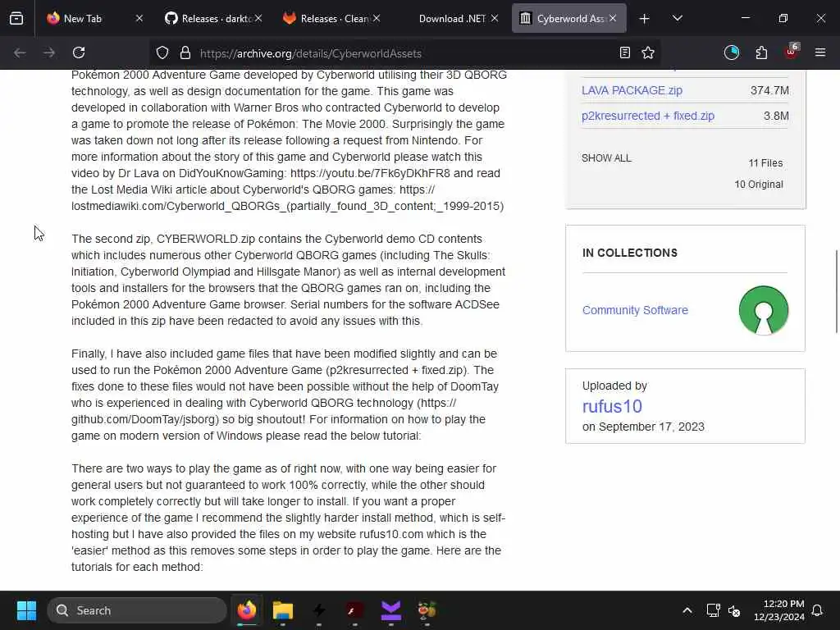View site security padlock info
This screenshot has height=630, width=840.
pos(185,52)
